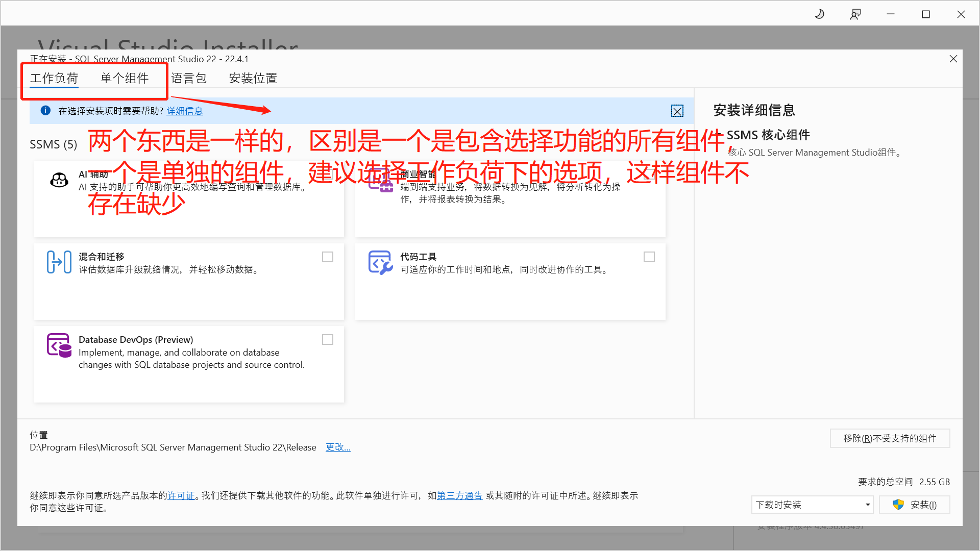Screen dimensions: 980x551
Task: Dismiss the blue help banner
Action: tap(677, 111)
